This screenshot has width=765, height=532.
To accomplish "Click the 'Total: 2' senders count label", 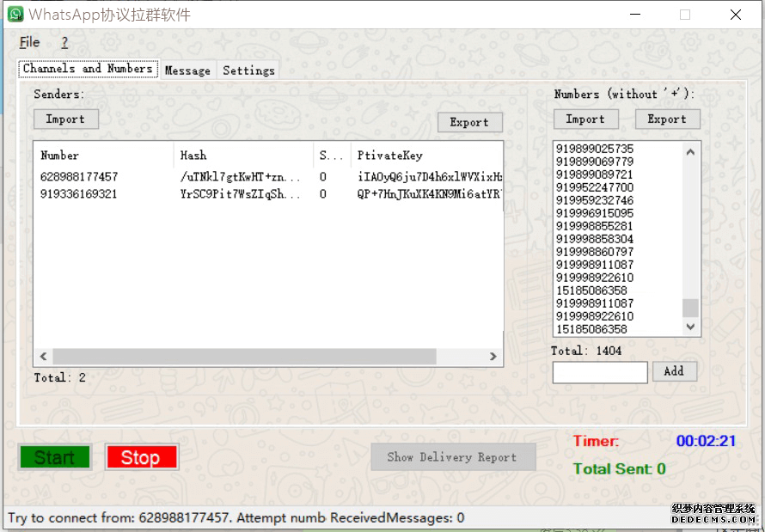I will click(59, 377).
